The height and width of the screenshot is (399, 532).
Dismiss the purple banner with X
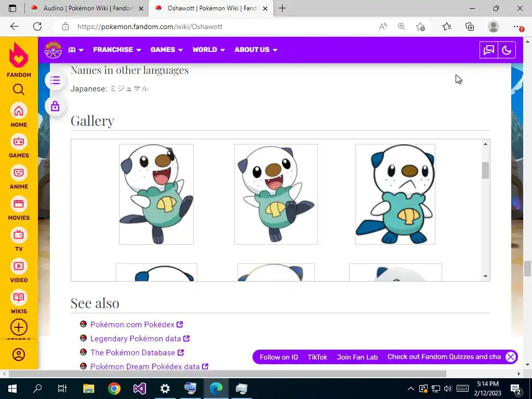(511, 356)
